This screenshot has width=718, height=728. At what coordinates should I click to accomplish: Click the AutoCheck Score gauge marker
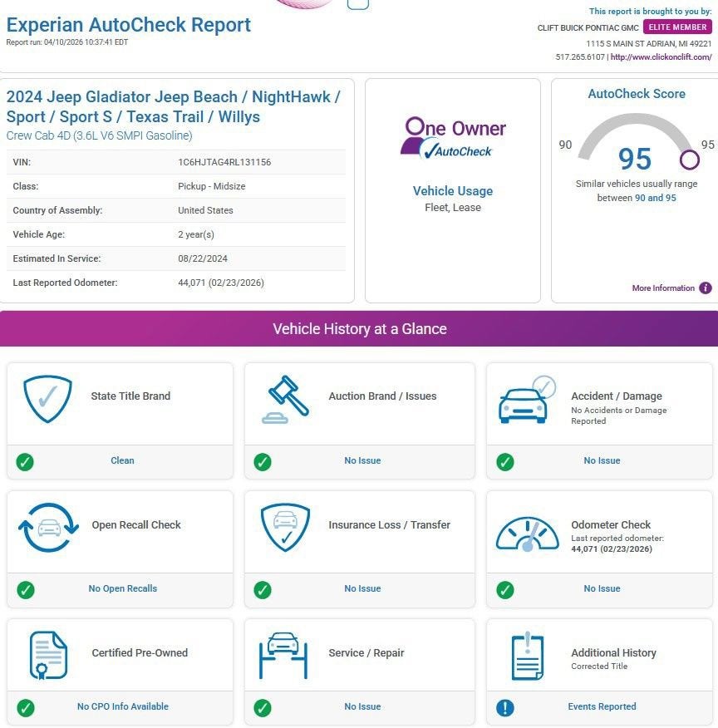tap(689, 160)
